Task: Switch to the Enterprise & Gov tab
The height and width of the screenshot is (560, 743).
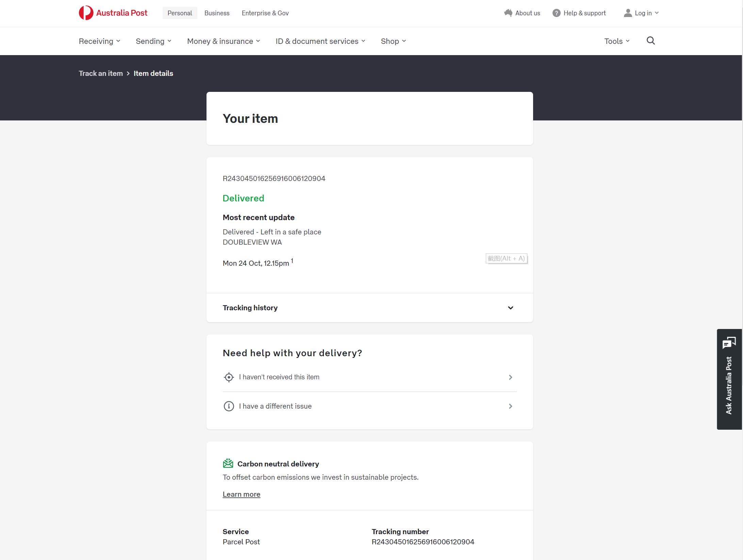Action: (265, 13)
